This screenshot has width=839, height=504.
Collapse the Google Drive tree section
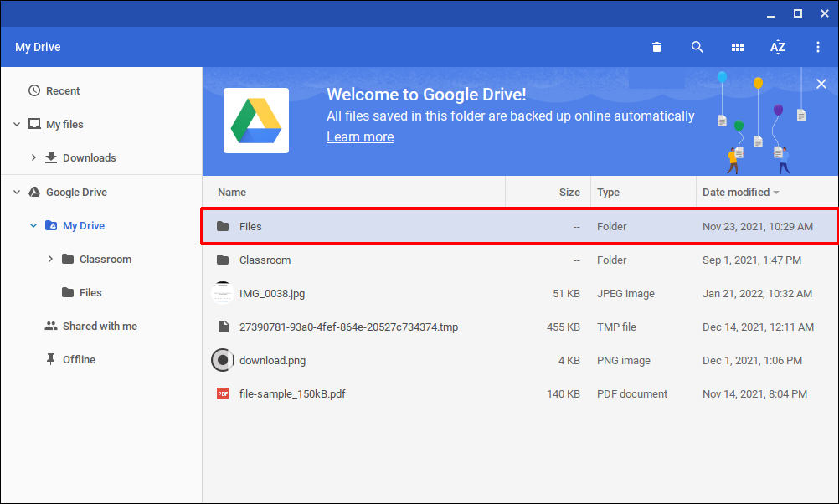(17, 192)
